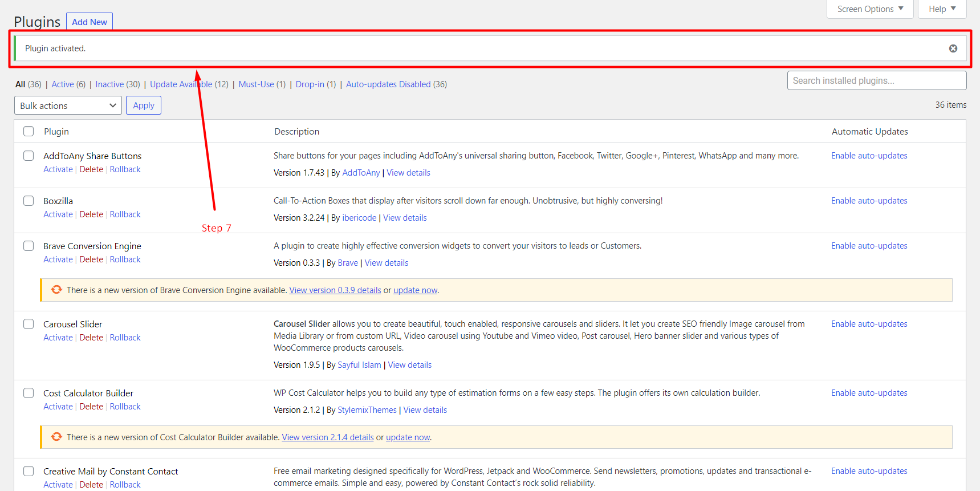Tick the Cost Calculator Builder checkbox

tap(29, 393)
